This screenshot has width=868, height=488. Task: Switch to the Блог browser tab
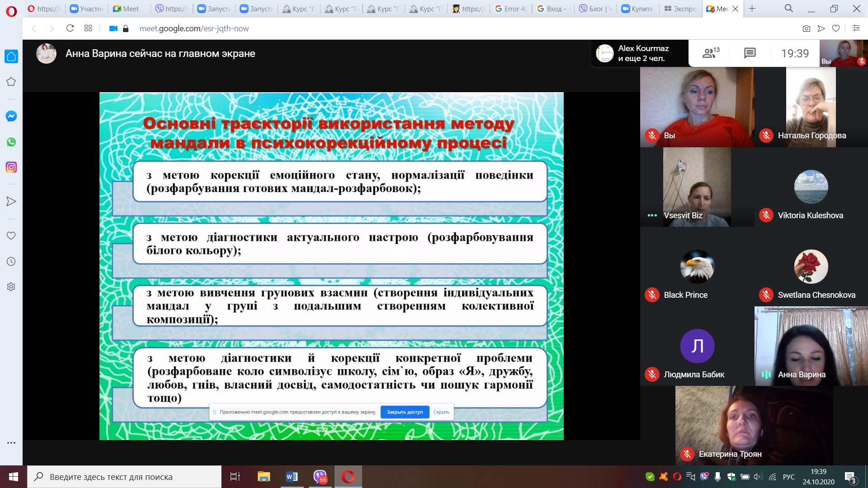[595, 9]
